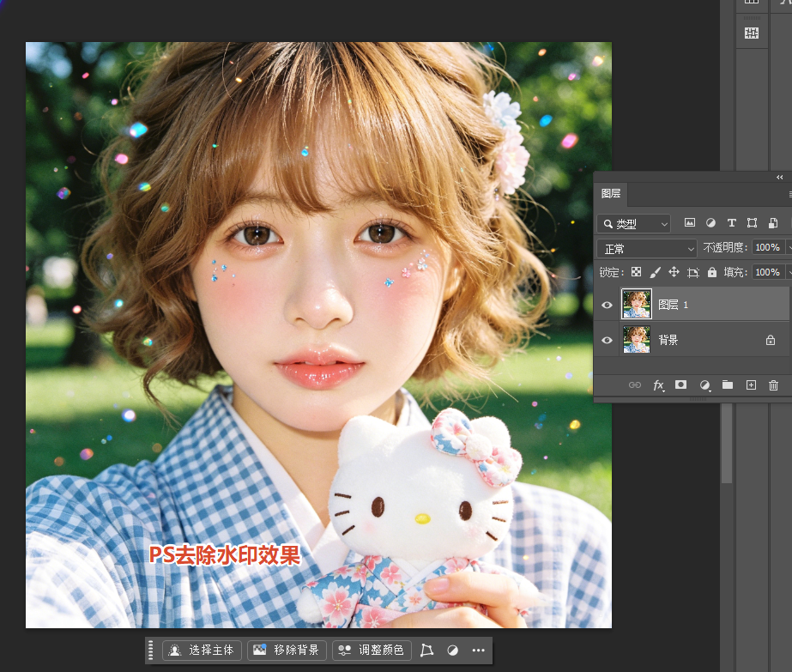Click the pixel layer filter icon

(690, 223)
